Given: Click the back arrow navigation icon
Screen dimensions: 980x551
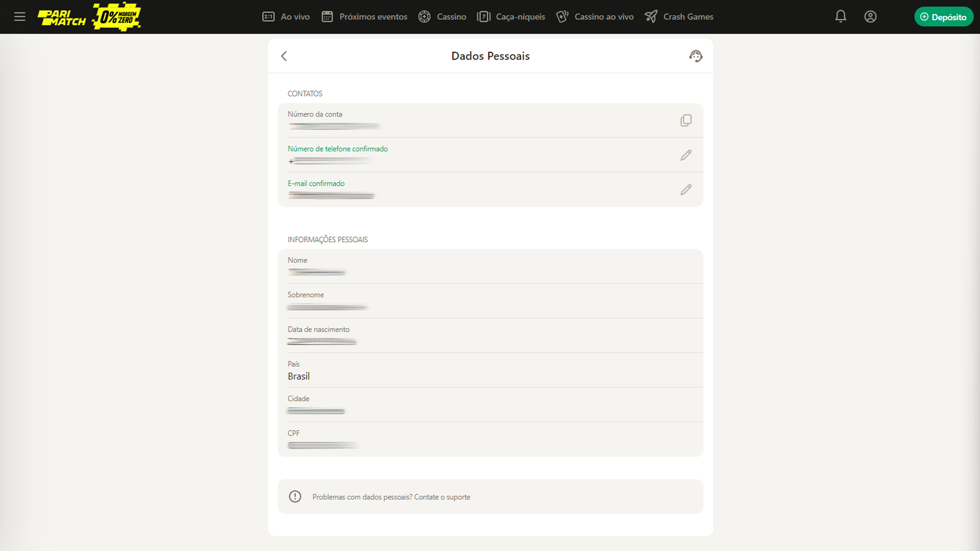Looking at the screenshot, I should tap(283, 55).
